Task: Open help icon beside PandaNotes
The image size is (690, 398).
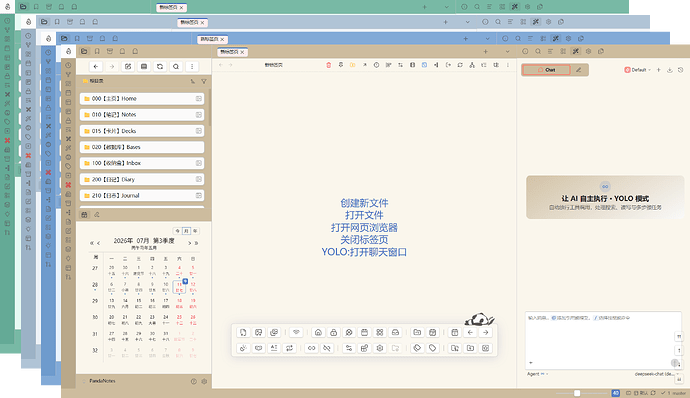Action: (x=194, y=381)
